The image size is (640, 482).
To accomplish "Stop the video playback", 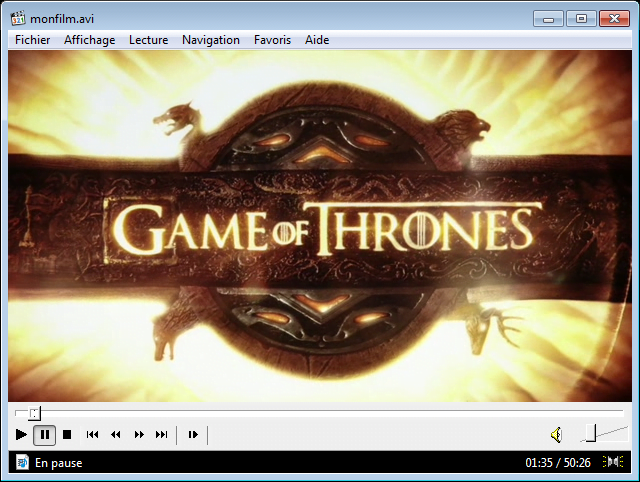I will [x=67, y=434].
